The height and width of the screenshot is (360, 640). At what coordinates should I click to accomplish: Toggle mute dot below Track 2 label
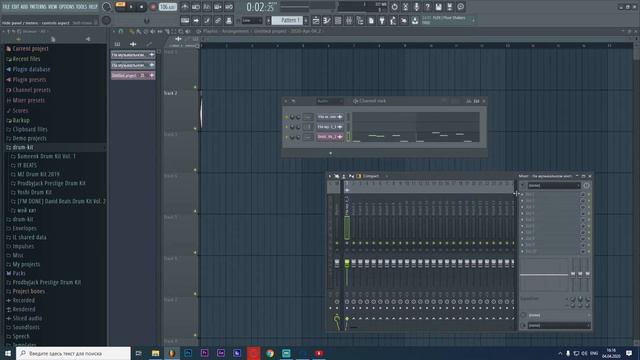coord(195,129)
